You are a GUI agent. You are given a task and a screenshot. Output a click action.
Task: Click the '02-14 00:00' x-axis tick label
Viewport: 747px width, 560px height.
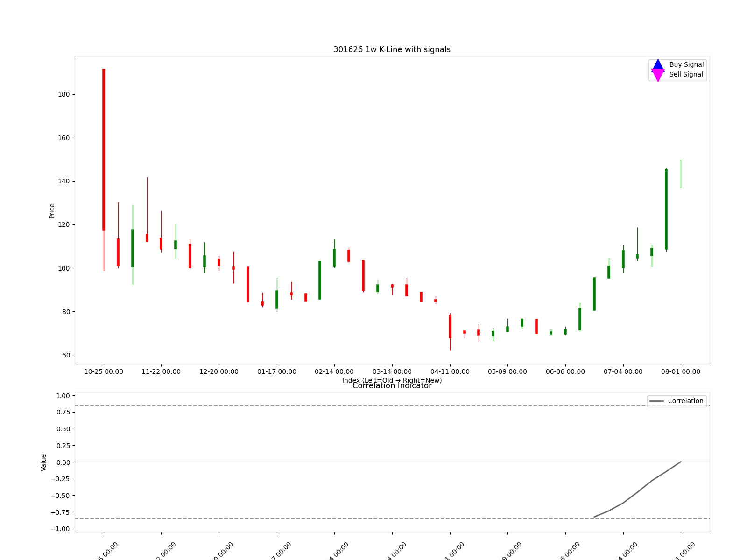pyautogui.click(x=334, y=372)
